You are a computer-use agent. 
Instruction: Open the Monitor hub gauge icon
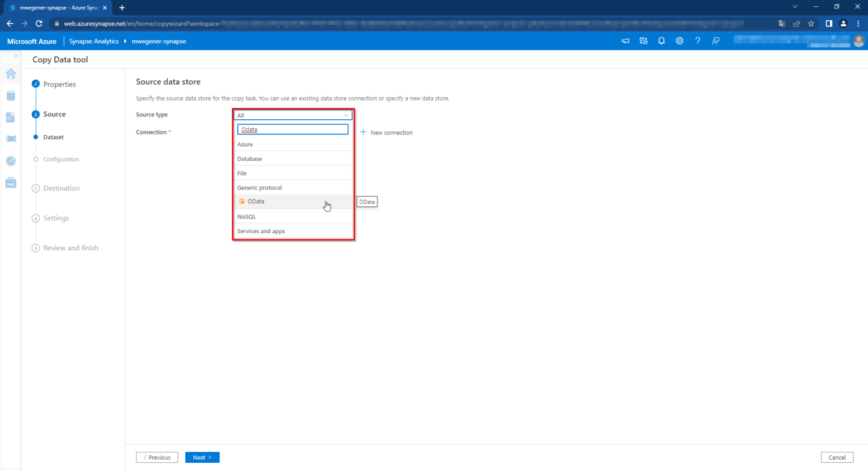tap(11, 161)
